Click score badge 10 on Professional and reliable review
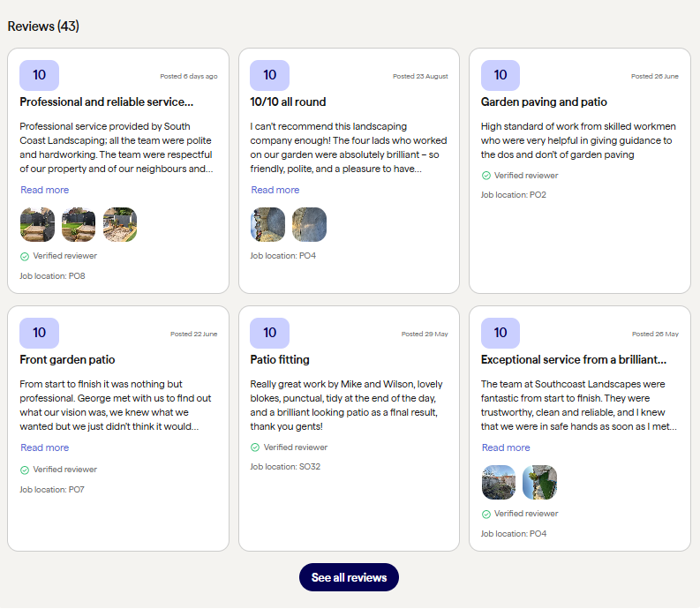The width and height of the screenshot is (700, 609). click(39, 75)
